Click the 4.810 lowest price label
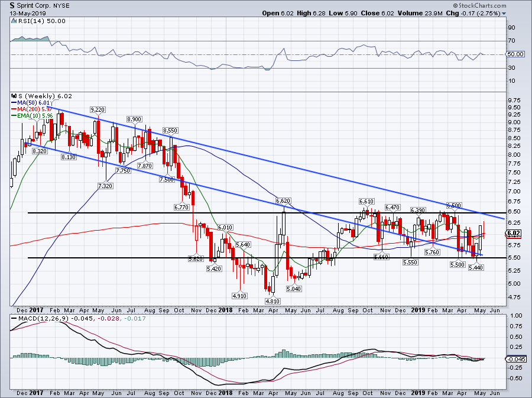 click(x=273, y=301)
